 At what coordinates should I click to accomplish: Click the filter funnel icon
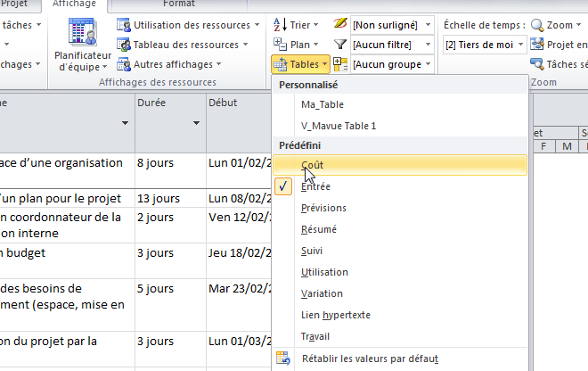(x=339, y=45)
